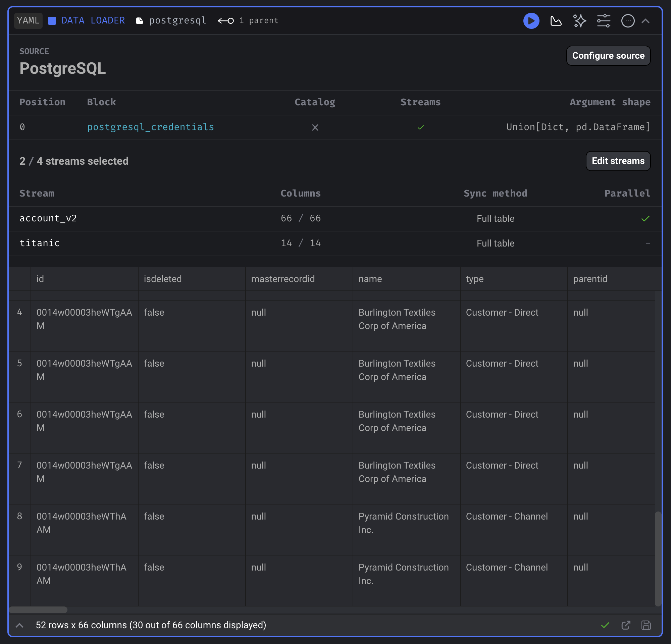The height and width of the screenshot is (644, 671).
Task: Click the save output disk icon
Action: (646, 625)
